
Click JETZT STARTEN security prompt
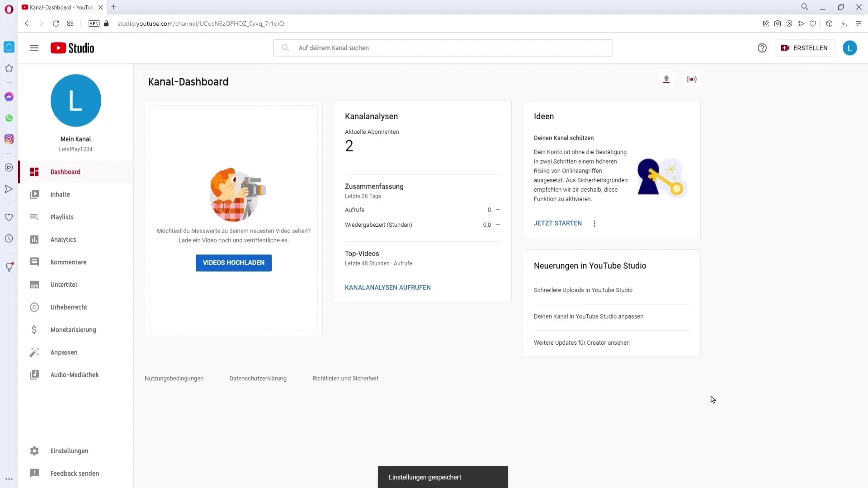coord(557,223)
